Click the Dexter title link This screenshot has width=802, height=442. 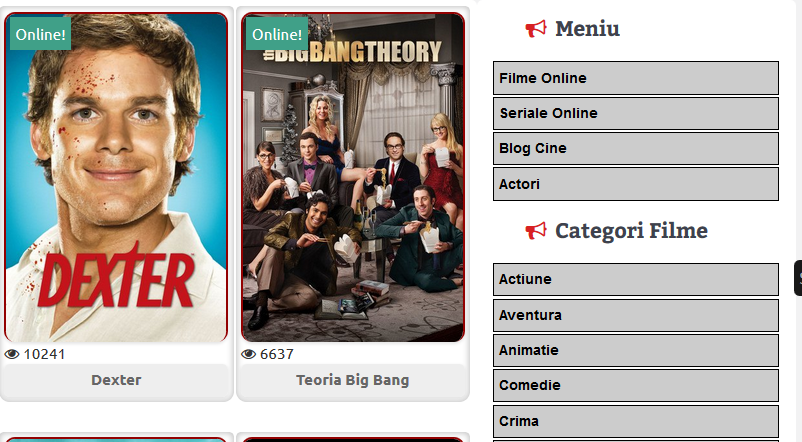coord(116,380)
